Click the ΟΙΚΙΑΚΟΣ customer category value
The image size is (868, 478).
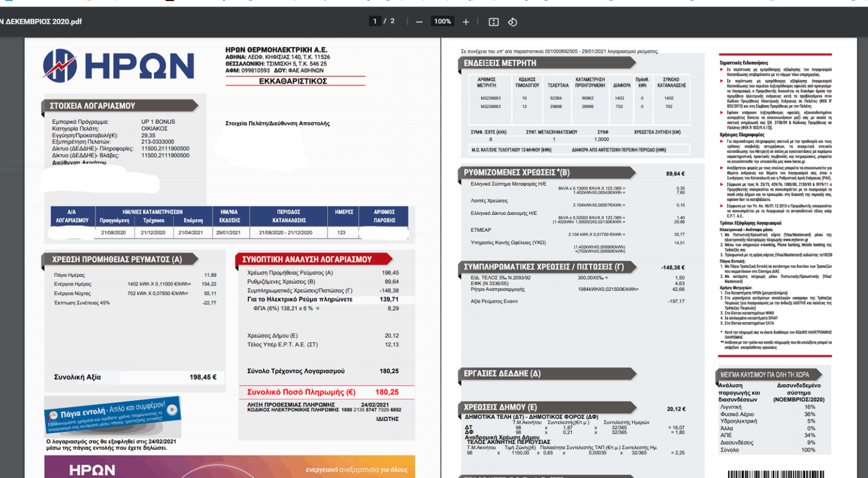pyautogui.click(x=154, y=129)
